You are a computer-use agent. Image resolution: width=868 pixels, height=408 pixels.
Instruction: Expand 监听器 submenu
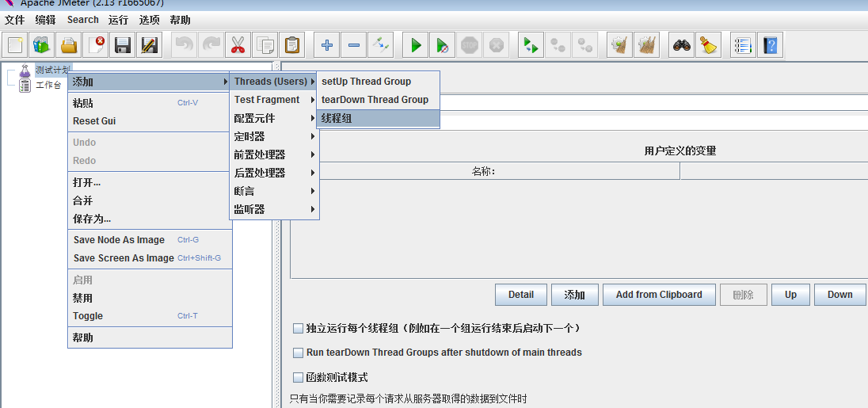(274, 210)
